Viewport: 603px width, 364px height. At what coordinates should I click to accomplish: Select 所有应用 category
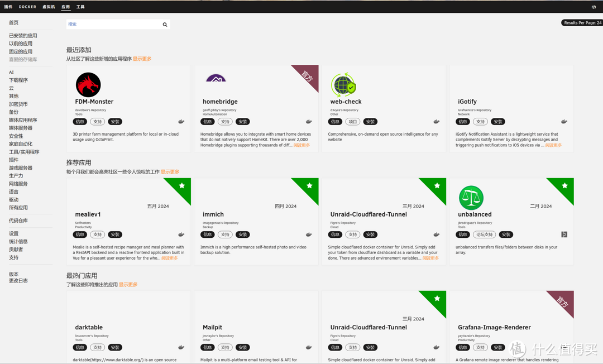[18, 208]
